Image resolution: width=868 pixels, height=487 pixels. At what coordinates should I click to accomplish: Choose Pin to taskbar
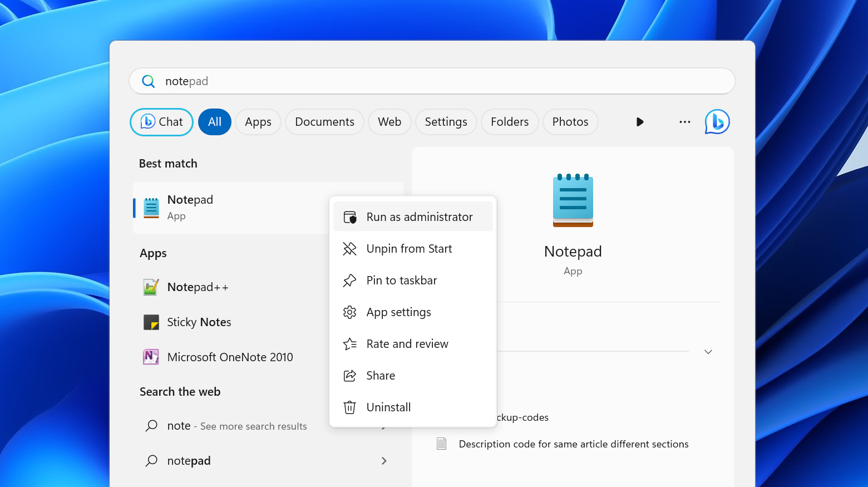[x=401, y=281]
